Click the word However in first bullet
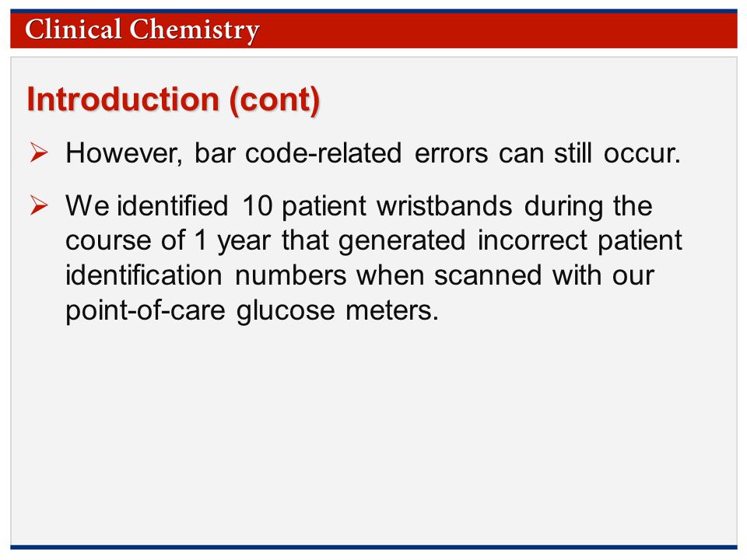747x560 pixels. (x=124, y=153)
